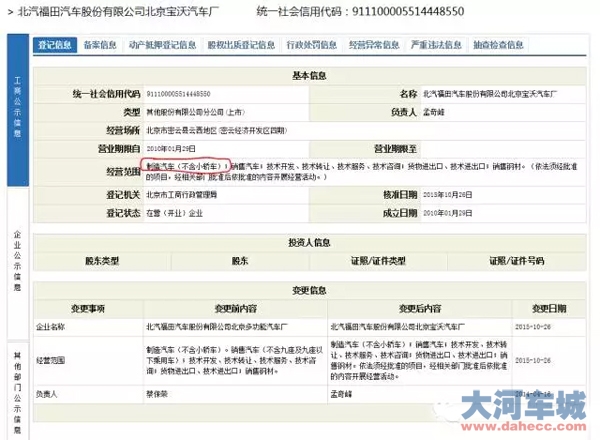The height and width of the screenshot is (440, 600).
Task: Click the 投资人信息 section header
Action: (310, 243)
